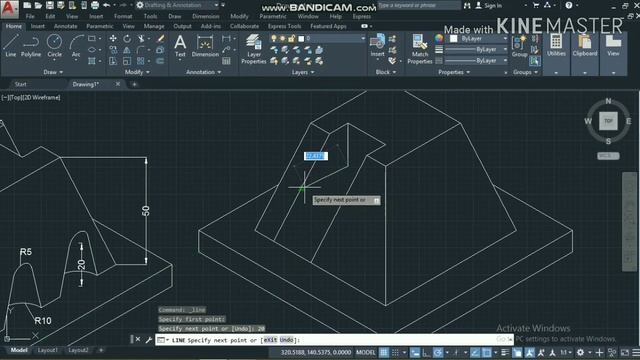This screenshot has width=640, height=360.
Task: Select the Arc tool
Action: click(x=76, y=46)
